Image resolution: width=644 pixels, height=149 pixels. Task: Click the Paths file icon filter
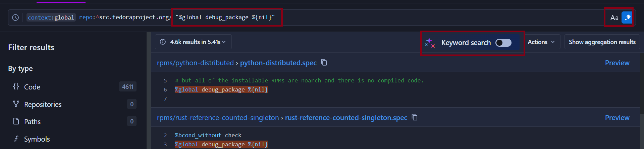click(x=16, y=121)
